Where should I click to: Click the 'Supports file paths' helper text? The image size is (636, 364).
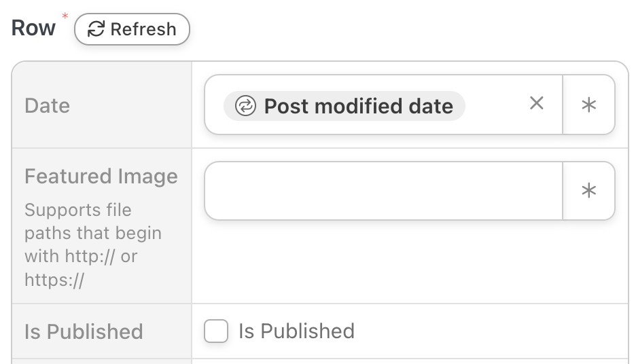coord(78,210)
